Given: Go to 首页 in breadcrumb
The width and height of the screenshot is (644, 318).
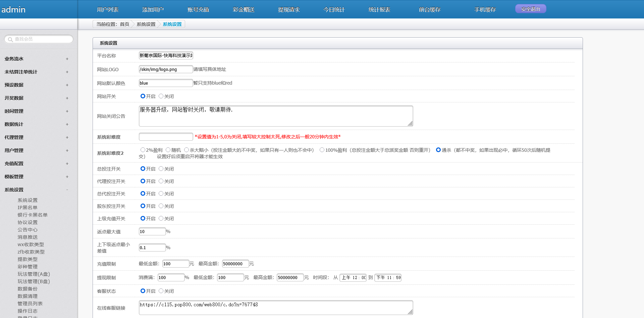Looking at the screenshot, I should [x=124, y=24].
